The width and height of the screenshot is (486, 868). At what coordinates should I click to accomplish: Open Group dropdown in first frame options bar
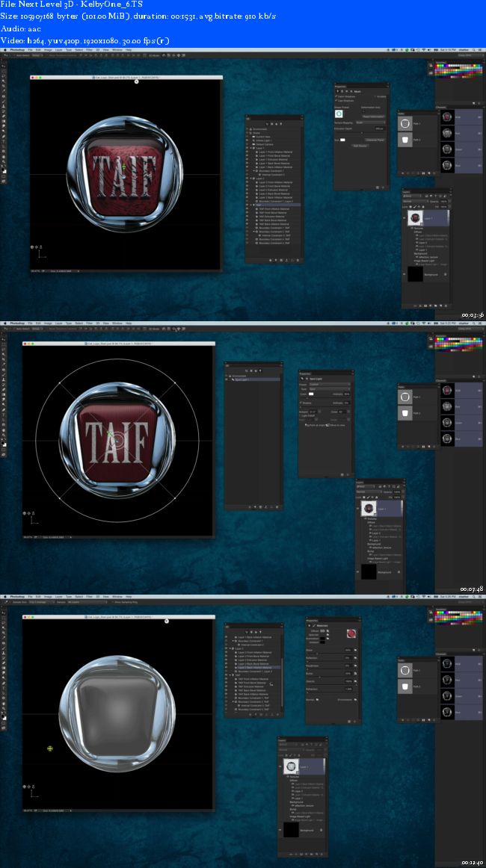37,55
